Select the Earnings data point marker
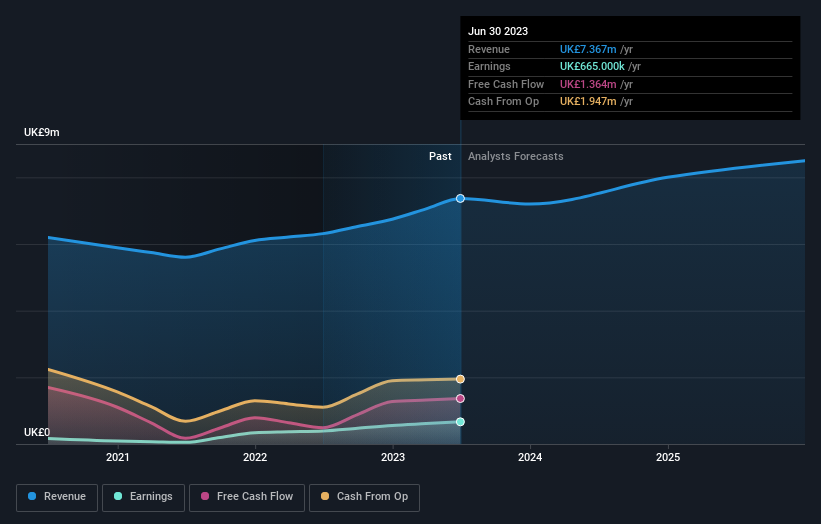 (460, 422)
